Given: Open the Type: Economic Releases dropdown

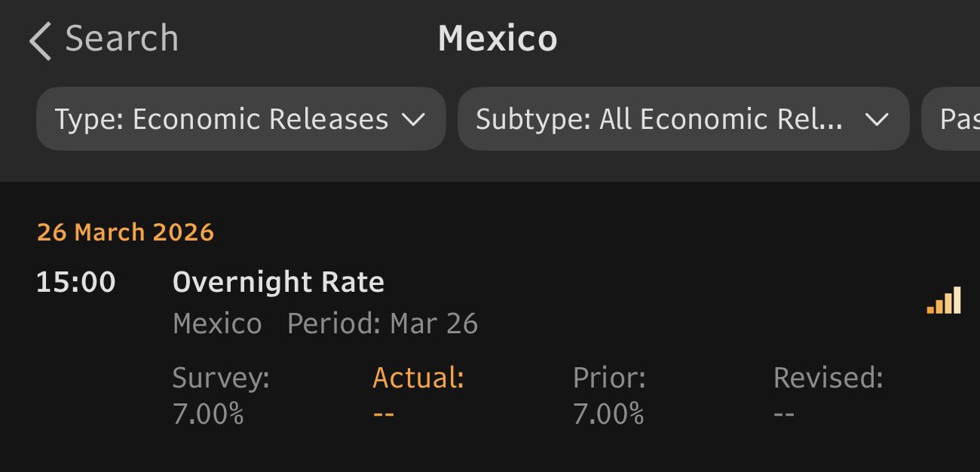Looking at the screenshot, I should (x=240, y=119).
